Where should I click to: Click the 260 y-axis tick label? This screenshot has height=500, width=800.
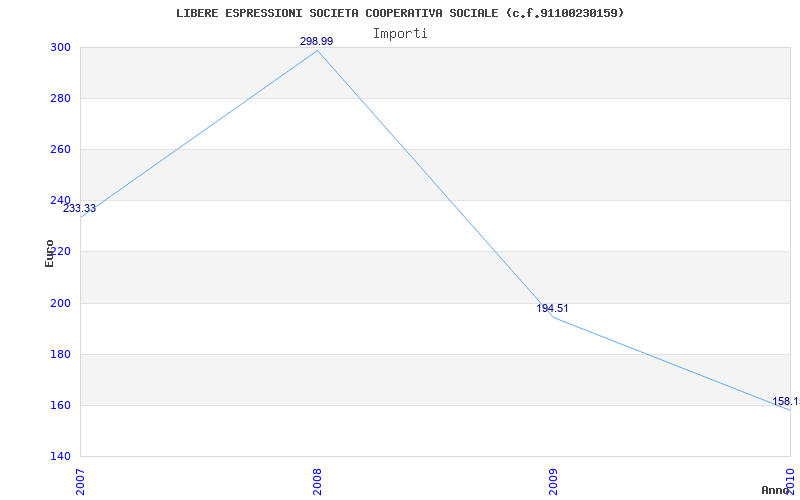coord(60,149)
